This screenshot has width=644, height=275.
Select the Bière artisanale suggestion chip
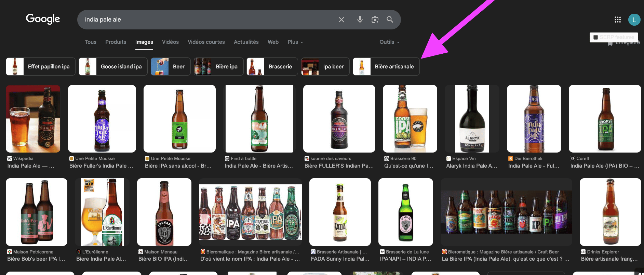coord(386,66)
